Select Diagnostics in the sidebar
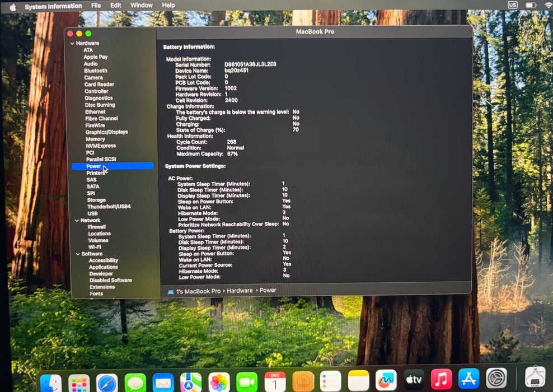This screenshot has width=553, height=392. point(99,98)
